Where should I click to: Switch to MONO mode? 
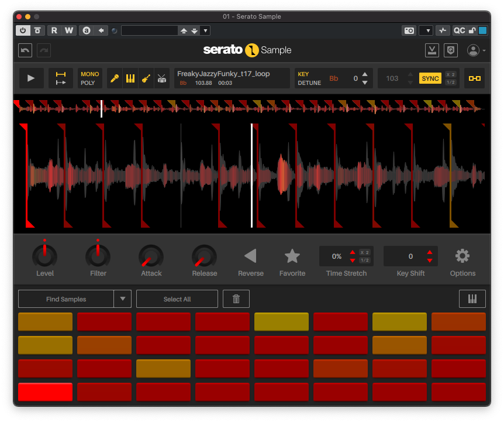[x=89, y=74]
